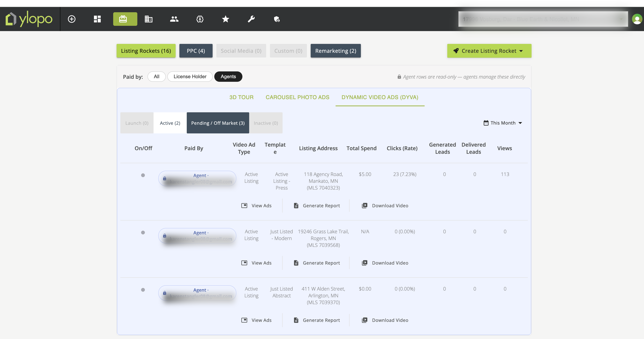Click Generate Report text for 411 W Alden Street
644x339 pixels.
(x=321, y=320)
